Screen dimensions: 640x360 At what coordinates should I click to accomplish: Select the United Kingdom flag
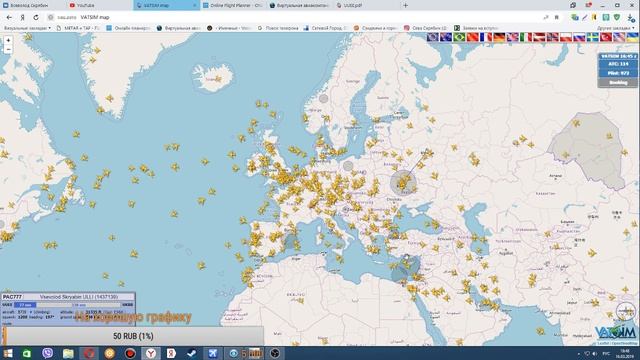pos(513,37)
